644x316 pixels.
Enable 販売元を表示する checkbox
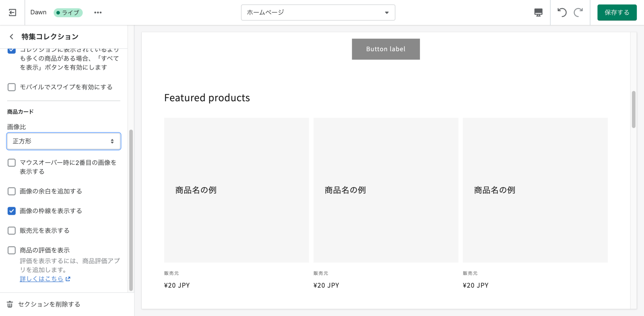click(12, 231)
